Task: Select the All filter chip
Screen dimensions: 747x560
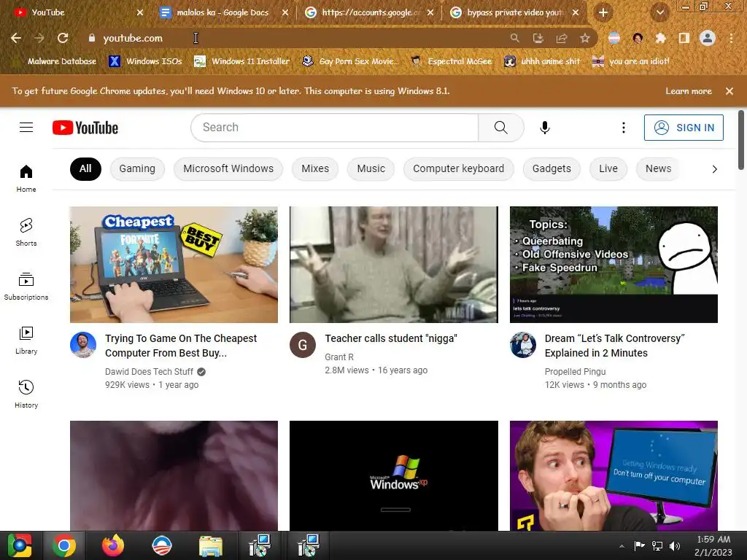Action: (x=85, y=169)
